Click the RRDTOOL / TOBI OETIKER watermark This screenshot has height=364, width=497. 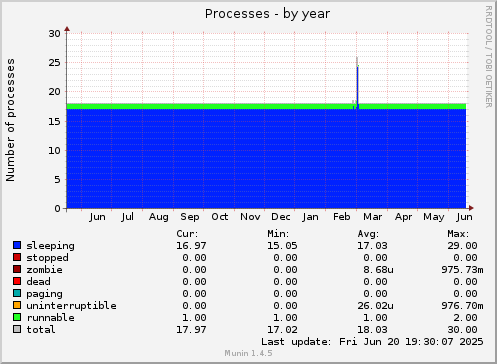pyautogui.click(x=489, y=57)
